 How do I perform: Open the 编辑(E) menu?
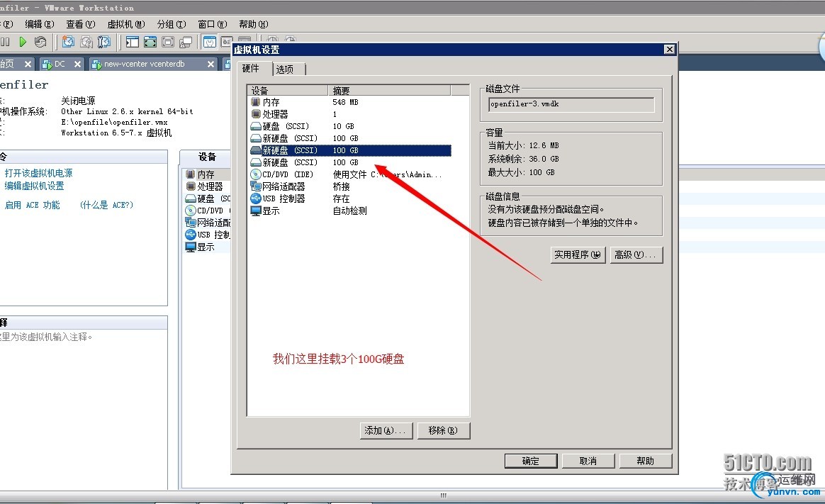[x=40, y=24]
